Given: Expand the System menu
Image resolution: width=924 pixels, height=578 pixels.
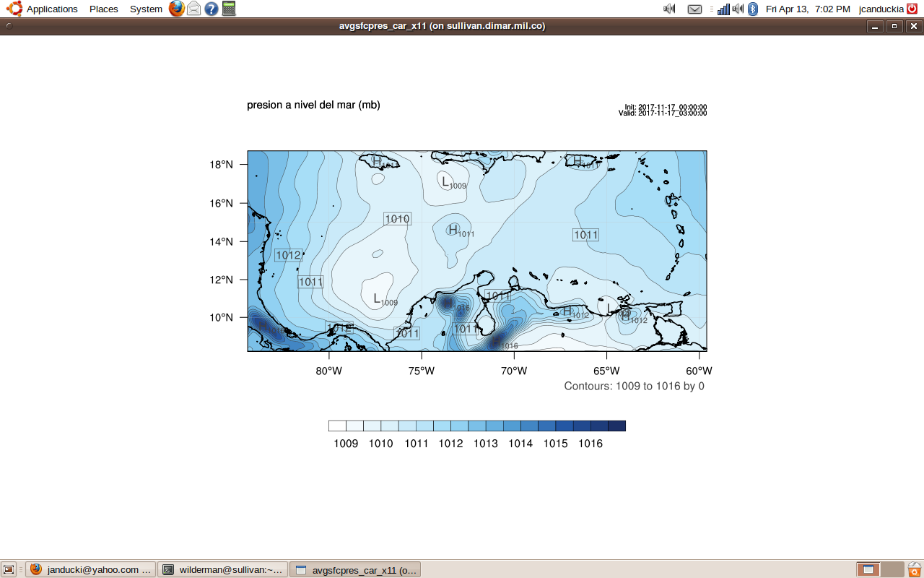Looking at the screenshot, I should coord(146,9).
